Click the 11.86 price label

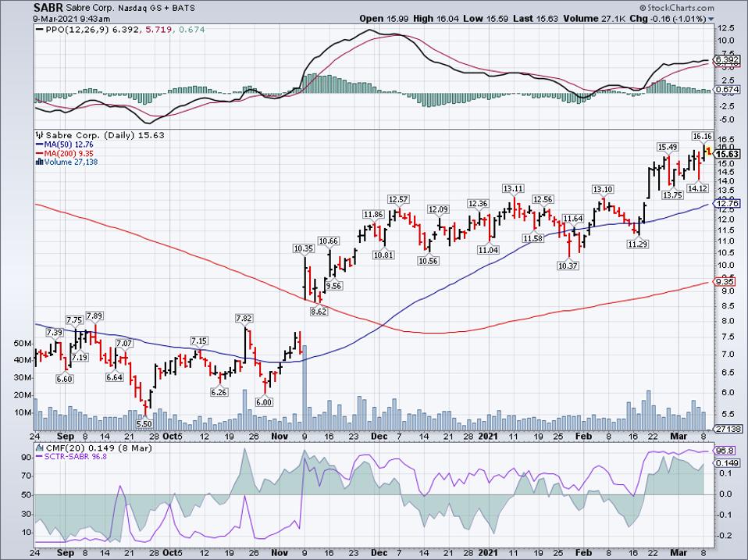[373, 215]
